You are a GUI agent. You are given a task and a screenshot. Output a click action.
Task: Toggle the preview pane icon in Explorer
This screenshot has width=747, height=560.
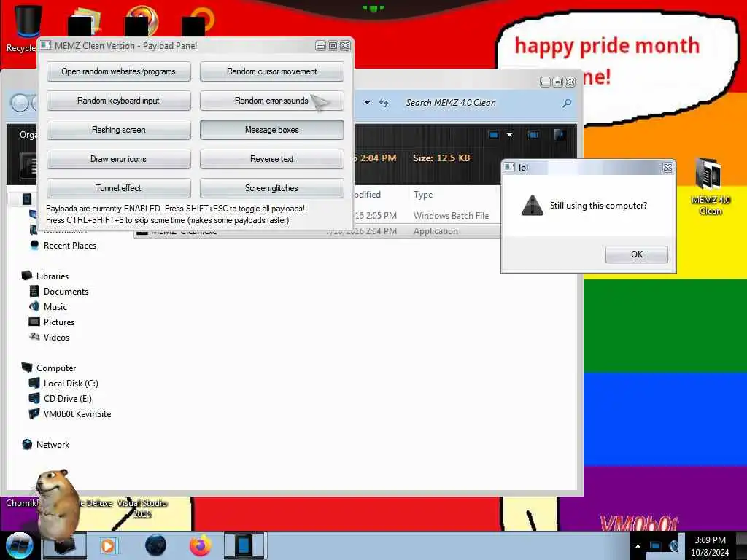tap(533, 135)
